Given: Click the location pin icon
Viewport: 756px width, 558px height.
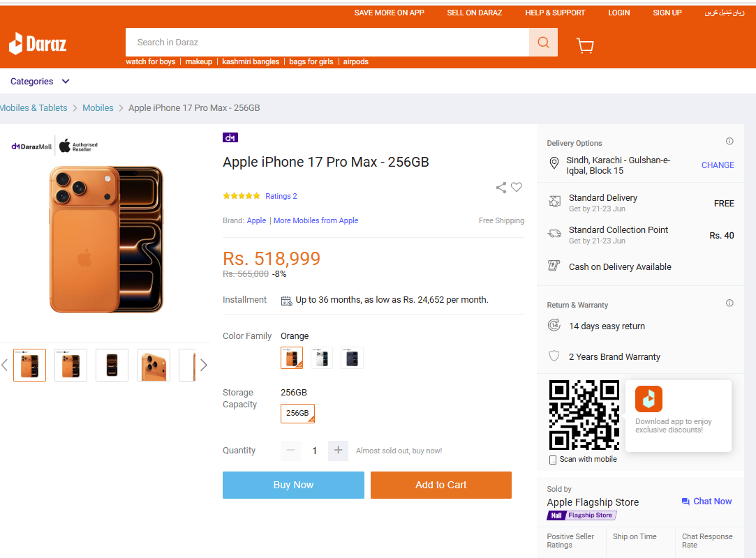Looking at the screenshot, I should [x=554, y=163].
